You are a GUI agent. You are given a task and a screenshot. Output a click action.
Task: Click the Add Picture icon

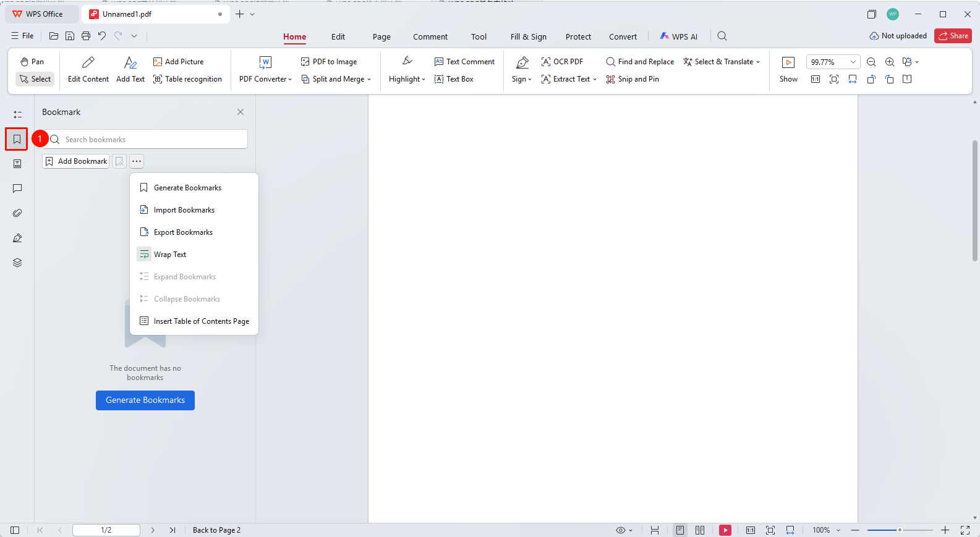pos(158,62)
